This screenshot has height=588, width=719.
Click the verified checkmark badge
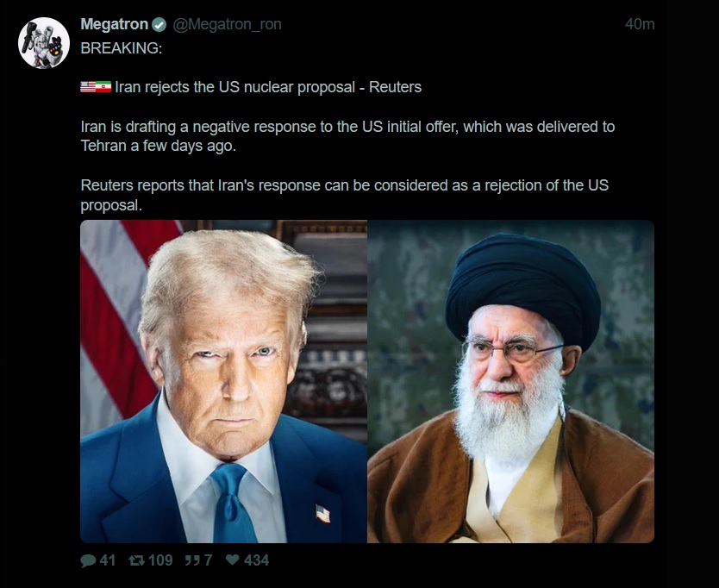(159, 25)
